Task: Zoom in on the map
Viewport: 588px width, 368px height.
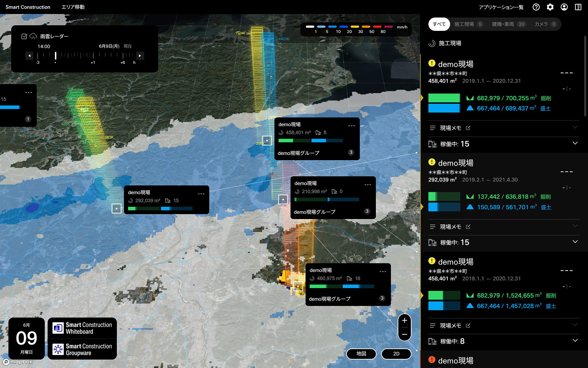Action: (405, 320)
